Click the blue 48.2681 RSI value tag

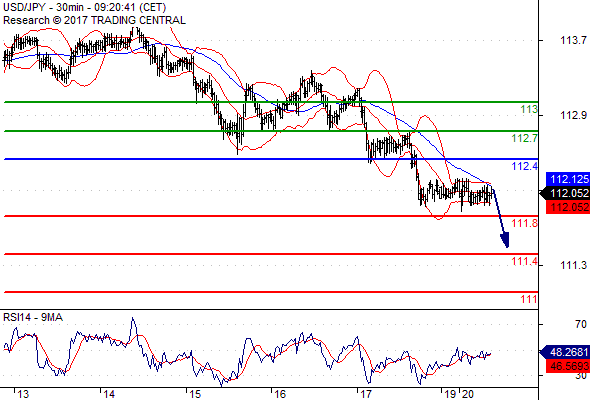pyautogui.click(x=565, y=352)
